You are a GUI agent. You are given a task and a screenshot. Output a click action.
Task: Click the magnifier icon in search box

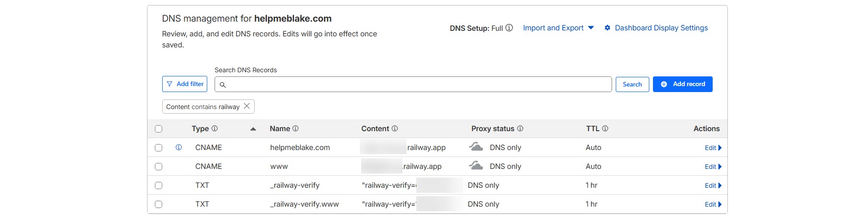pos(223,85)
